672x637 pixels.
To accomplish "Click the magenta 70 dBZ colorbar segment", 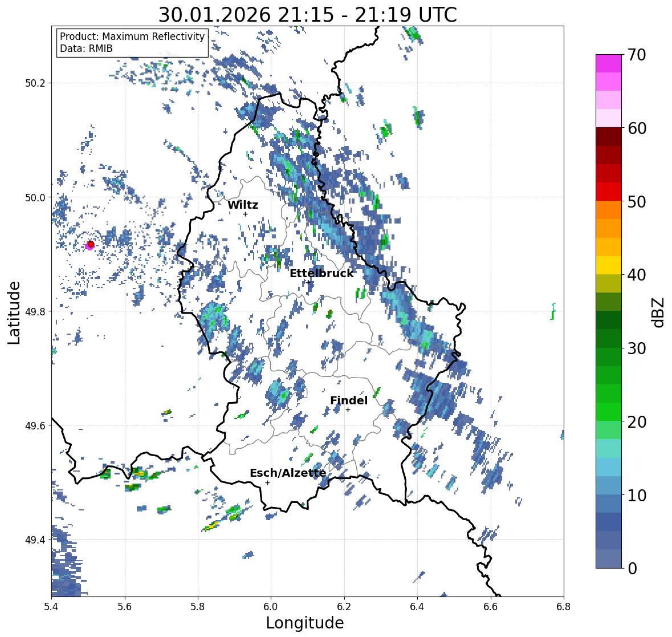I will point(609,63).
